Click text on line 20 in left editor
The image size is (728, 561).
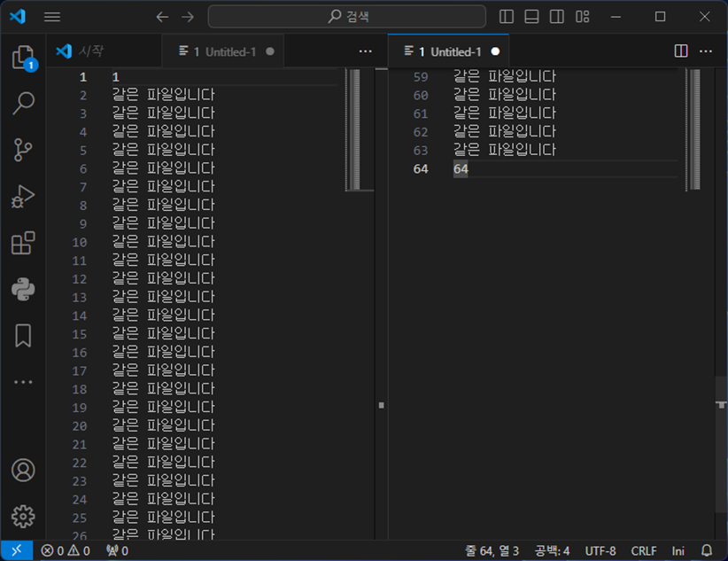164,425
